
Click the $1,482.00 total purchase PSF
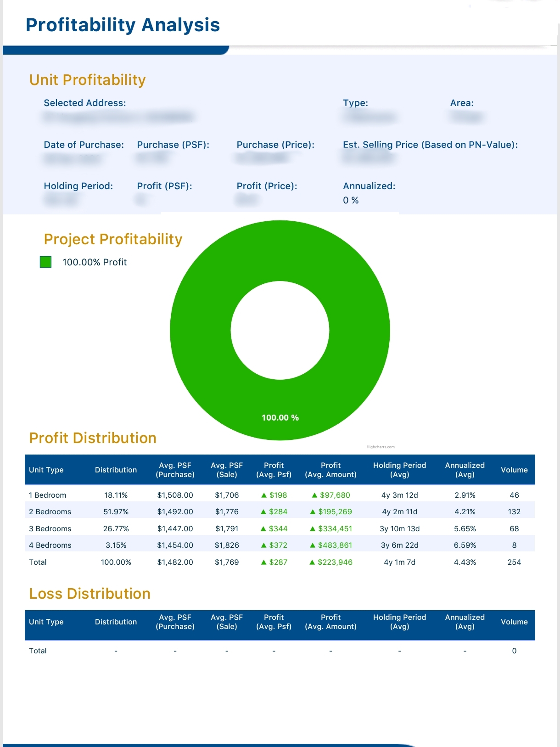point(175,562)
